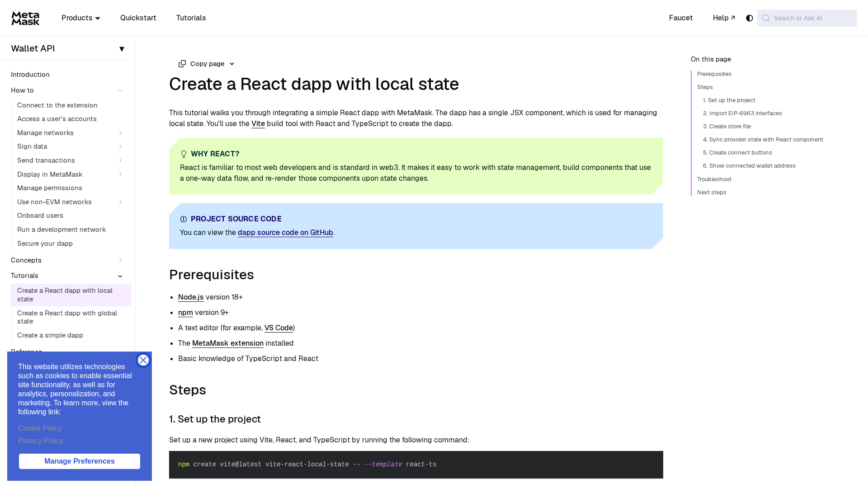
Task: Open Tutorials in the top navigation
Action: click(191, 18)
